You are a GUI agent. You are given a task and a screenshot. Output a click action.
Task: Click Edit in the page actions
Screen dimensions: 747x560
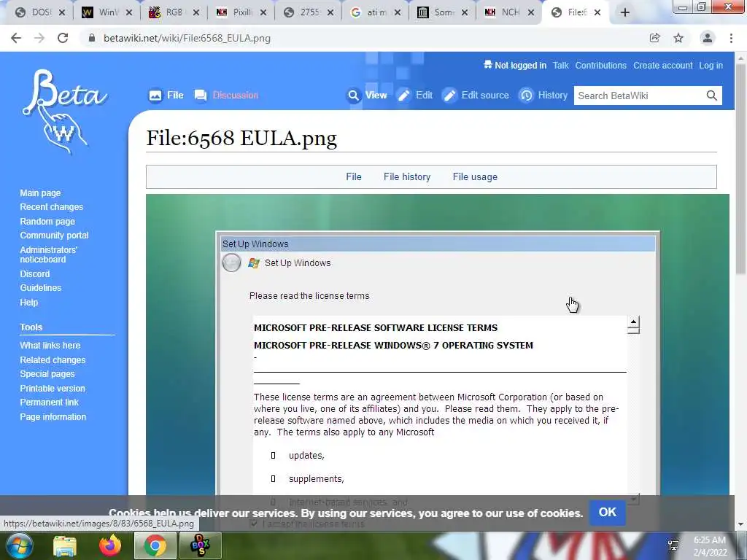click(415, 96)
